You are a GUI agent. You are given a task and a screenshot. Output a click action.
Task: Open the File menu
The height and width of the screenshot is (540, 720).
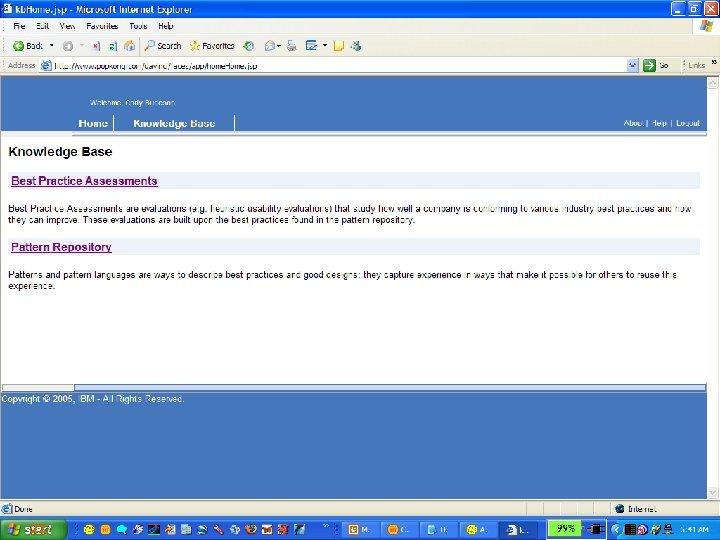pos(19,26)
